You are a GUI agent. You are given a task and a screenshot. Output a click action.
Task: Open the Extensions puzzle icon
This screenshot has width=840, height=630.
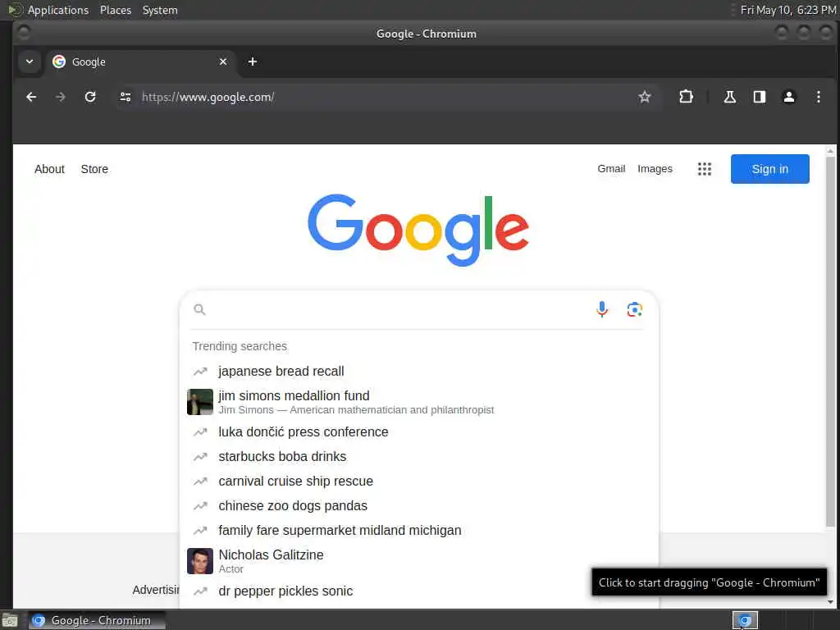click(687, 97)
